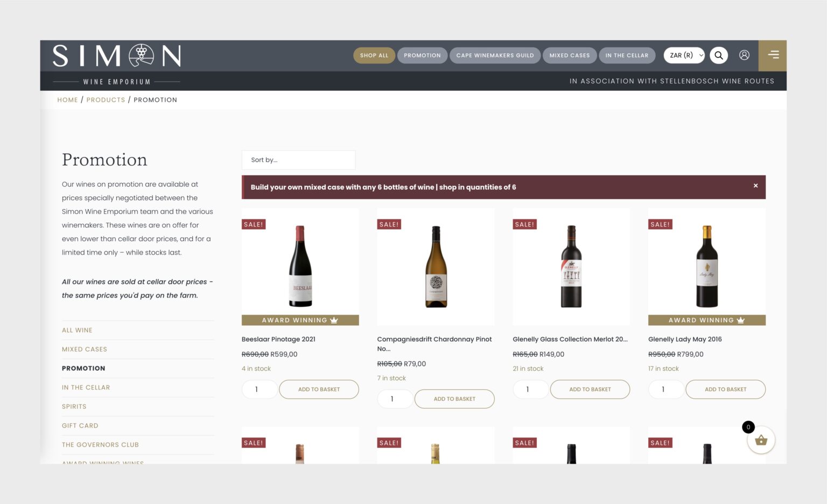Expand the ZAR currency dropdown

click(684, 55)
